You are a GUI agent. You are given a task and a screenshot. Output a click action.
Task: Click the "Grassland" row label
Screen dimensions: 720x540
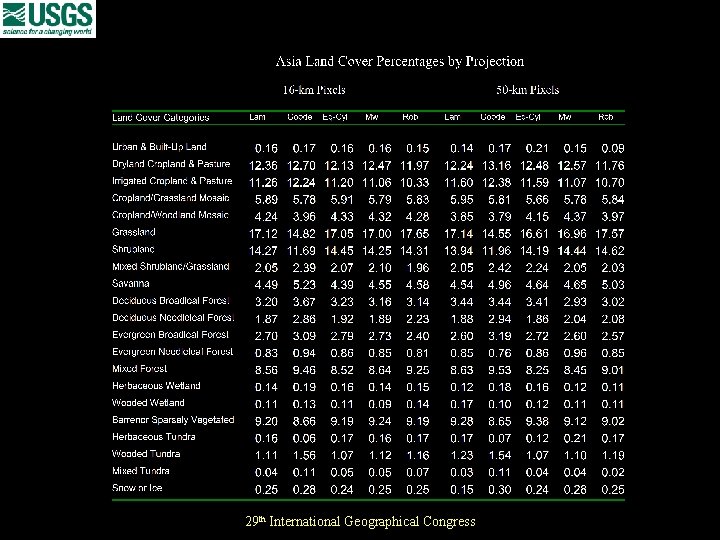click(134, 232)
